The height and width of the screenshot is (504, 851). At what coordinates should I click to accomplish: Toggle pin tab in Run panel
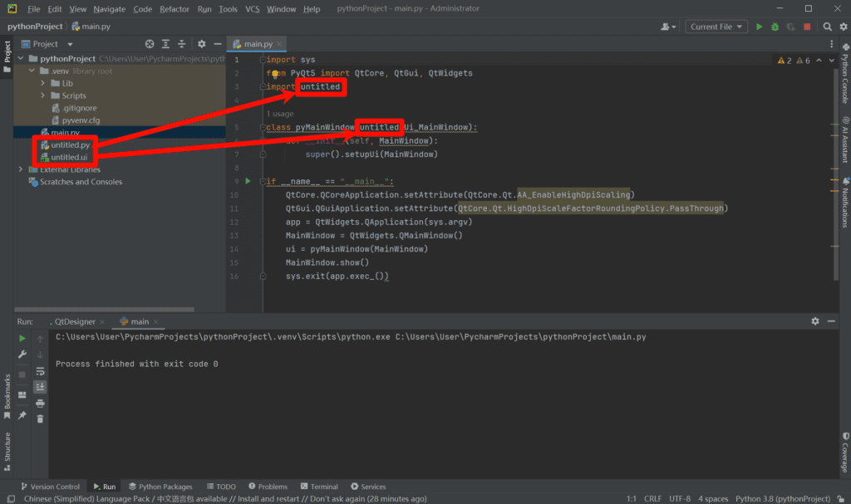pos(22,415)
